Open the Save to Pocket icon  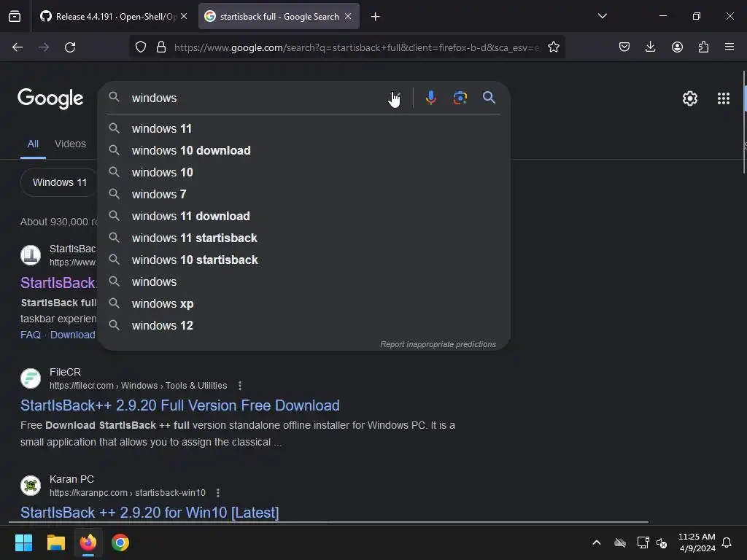click(x=624, y=47)
